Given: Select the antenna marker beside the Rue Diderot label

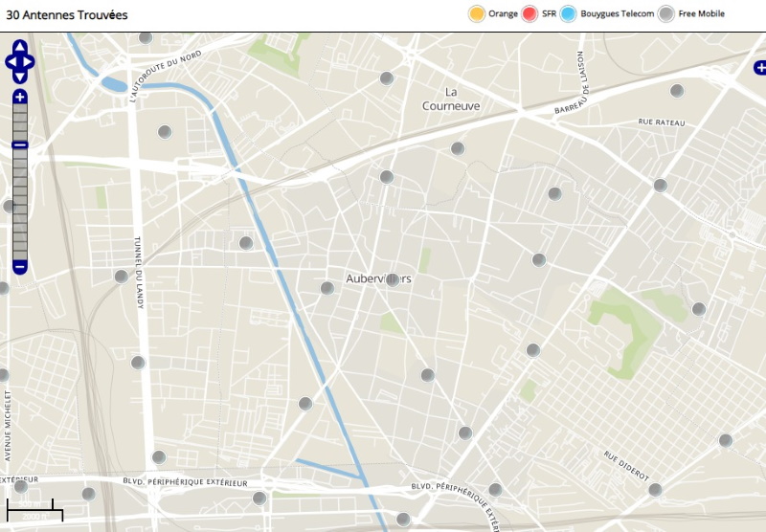Looking at the screenshot, I should coord(655,490).
